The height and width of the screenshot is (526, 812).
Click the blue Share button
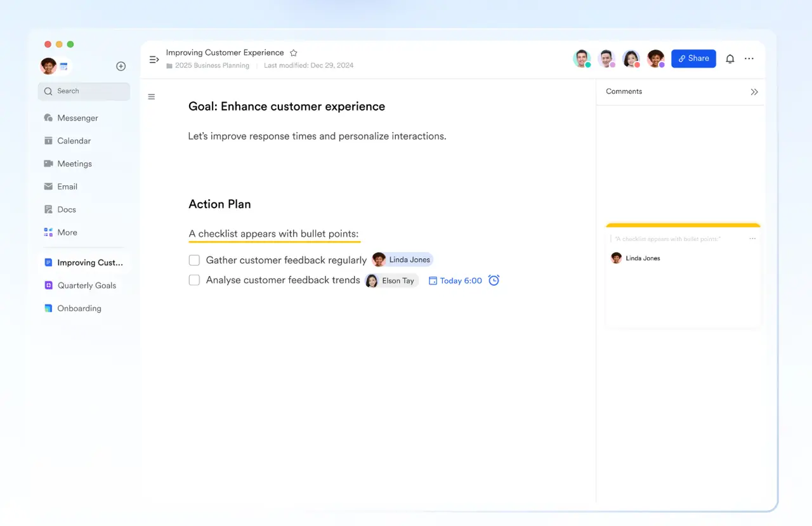coord(693,59)
